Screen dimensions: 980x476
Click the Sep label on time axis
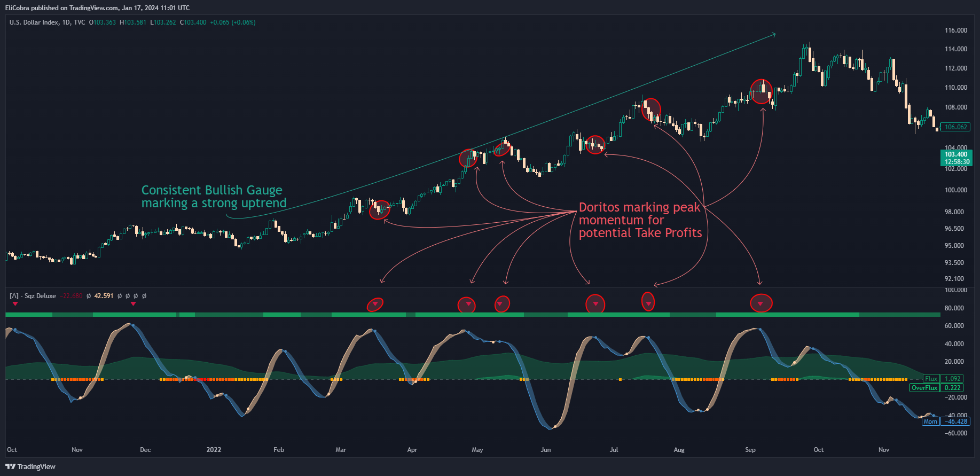click(750, 450)
